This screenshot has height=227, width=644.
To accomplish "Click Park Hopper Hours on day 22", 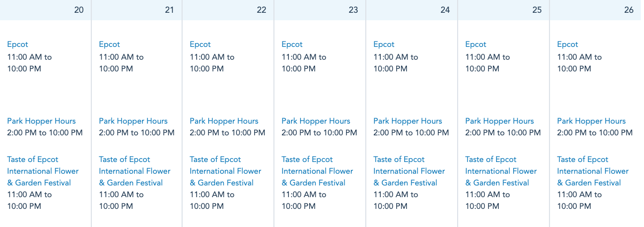I will [224, 121].
